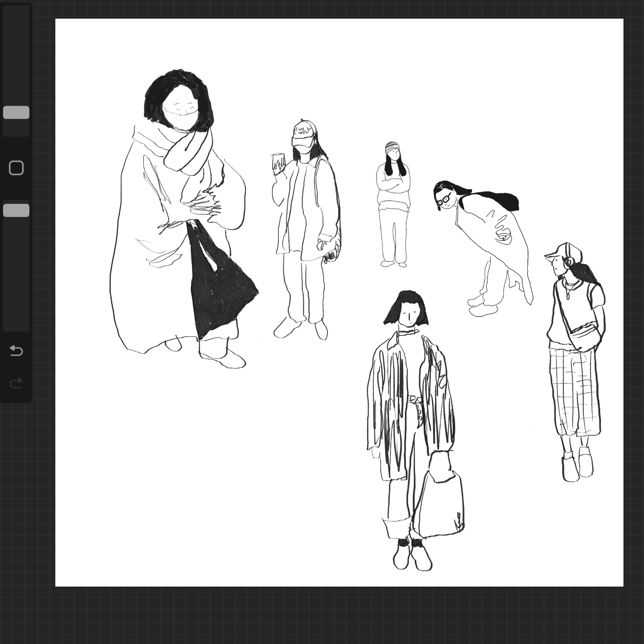
Task: Adjust the brush opacity slider handle
Action: pos(16,210)
